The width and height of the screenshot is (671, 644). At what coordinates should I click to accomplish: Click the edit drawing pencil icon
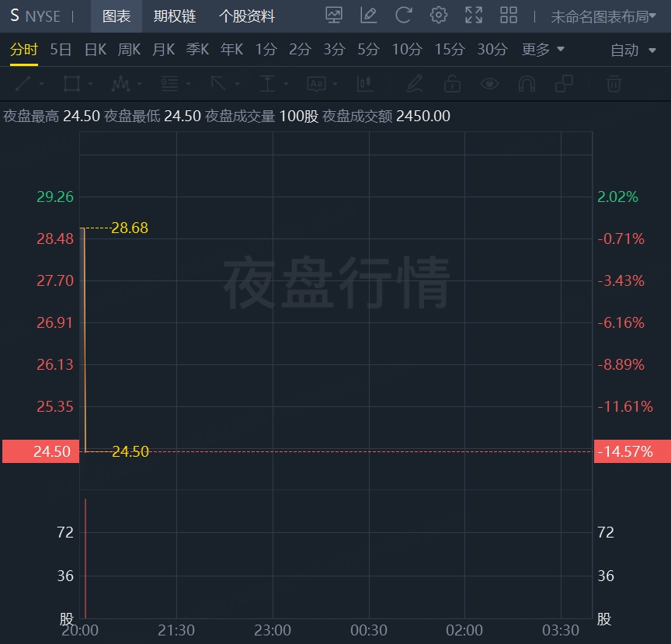coord(368,16)
